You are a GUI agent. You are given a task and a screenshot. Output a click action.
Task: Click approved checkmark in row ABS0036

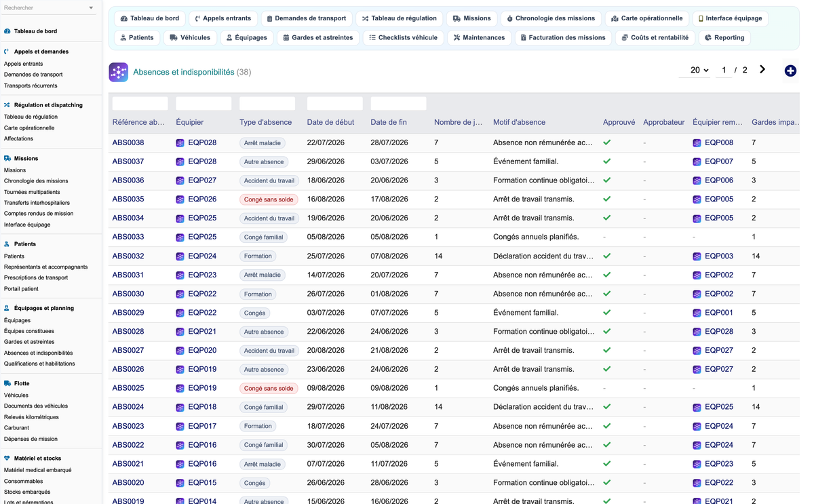[607, 180]
